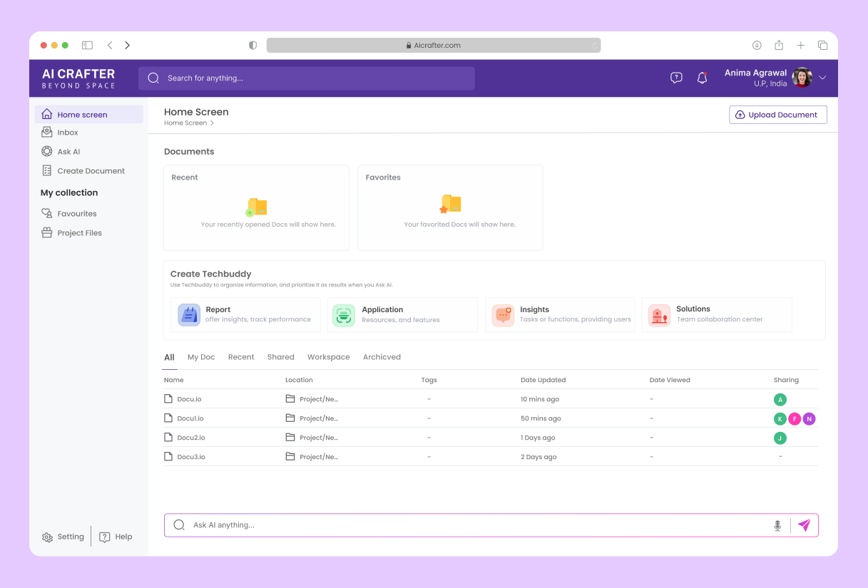Select the Inbox icon in sidebar
868x588 pixels.
pyautogui.click(x=48, y=132)
